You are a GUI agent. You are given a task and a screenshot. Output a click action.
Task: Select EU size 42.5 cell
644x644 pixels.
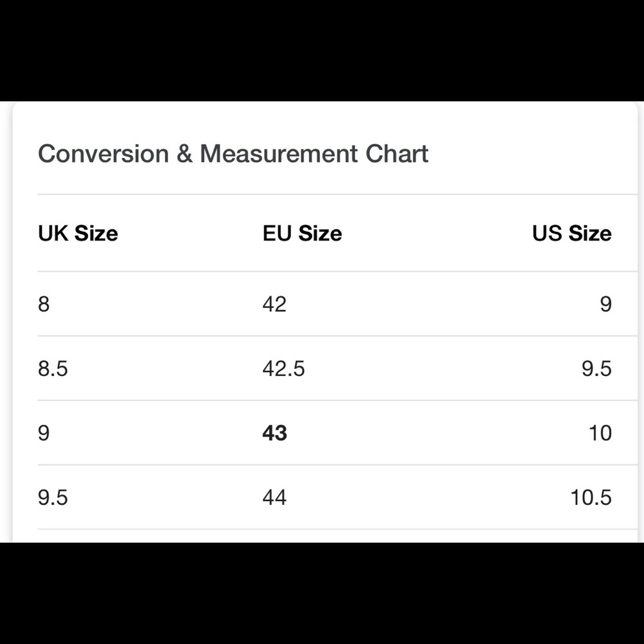[x=284, y=368]
